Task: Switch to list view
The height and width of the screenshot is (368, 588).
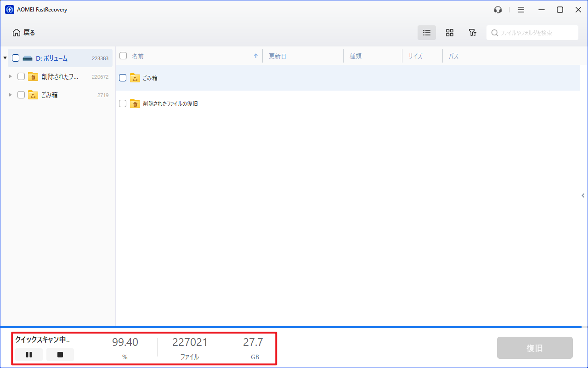Action: pos(426,33)
